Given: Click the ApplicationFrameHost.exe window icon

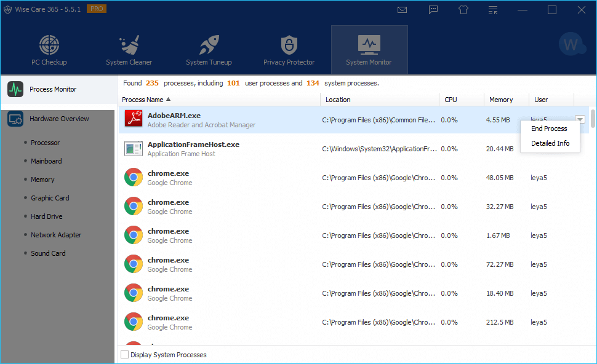Looking at the screenshot, I should 134,149.
